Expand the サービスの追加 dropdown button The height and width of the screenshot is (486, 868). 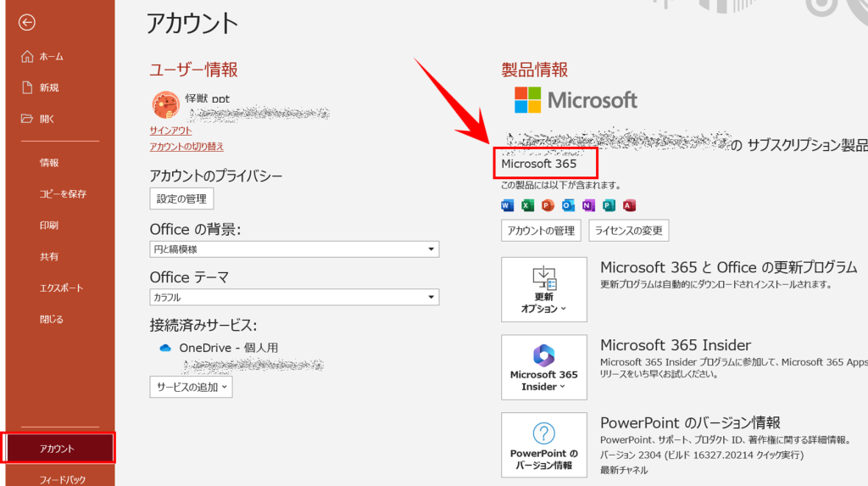coord(191,387)
